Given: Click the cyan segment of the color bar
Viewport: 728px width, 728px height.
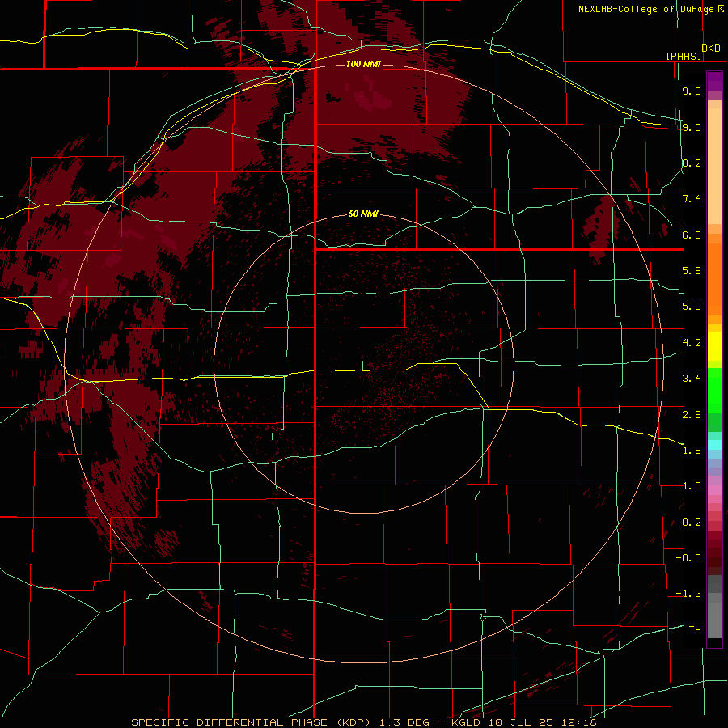Looking at the screenshot, I should [x=714, y=445].
